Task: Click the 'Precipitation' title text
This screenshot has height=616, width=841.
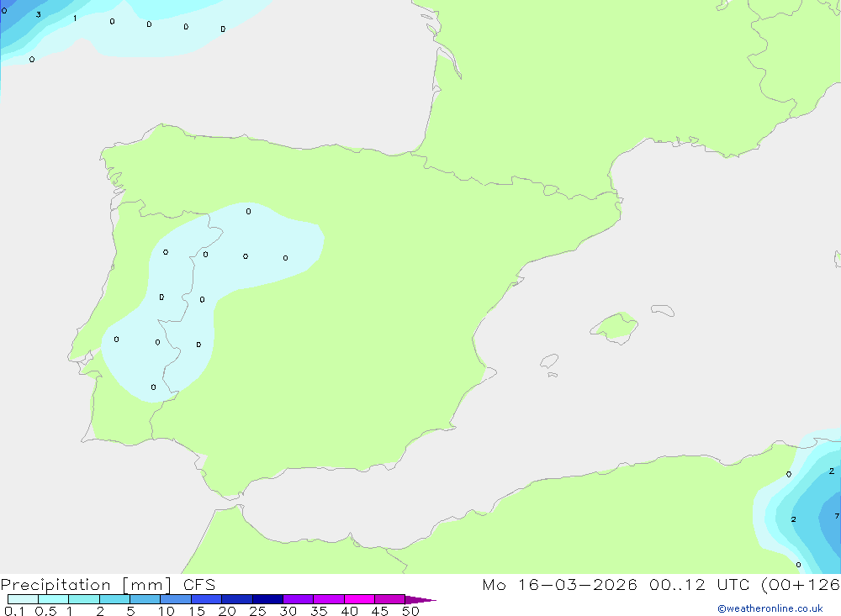Action: tap(56, 585)
